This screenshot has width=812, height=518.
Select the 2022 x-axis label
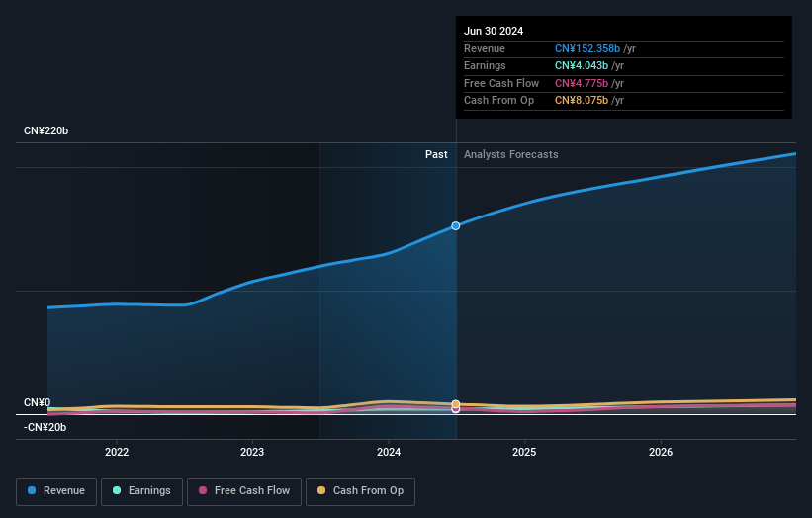117,452
